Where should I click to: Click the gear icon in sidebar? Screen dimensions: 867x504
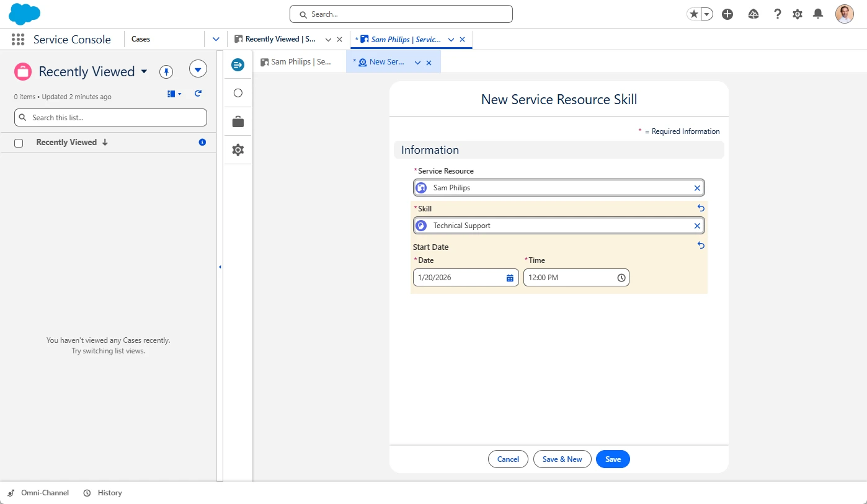(x=238, y=150)
